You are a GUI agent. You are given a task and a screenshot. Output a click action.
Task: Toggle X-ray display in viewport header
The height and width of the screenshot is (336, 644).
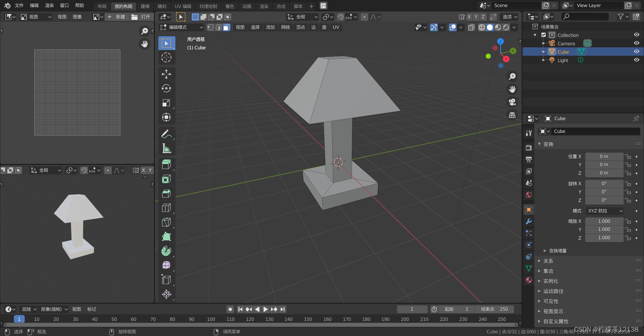(x=471, y=28)
